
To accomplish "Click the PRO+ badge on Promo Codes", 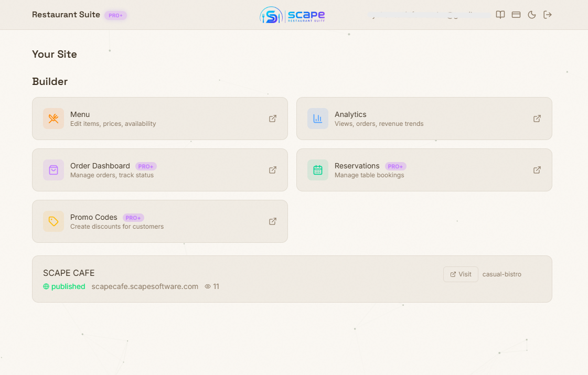I will click(133, 218).
